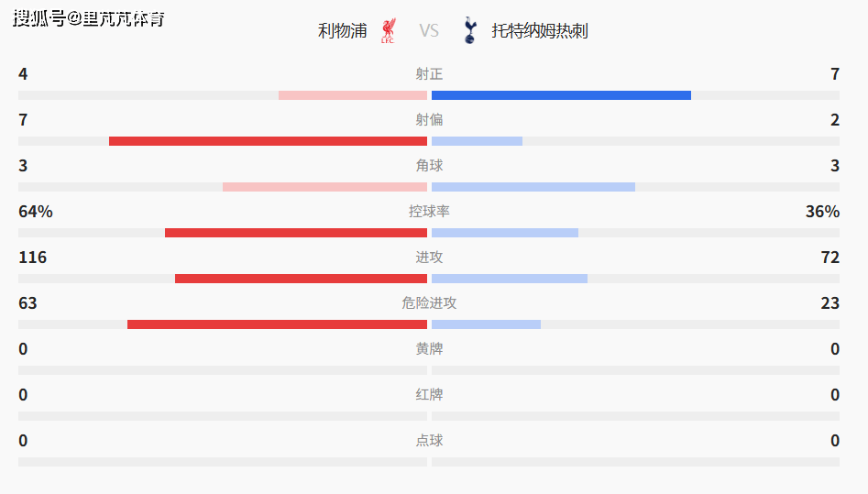Click Tottenham's 36% possession value
Viewport: 868px width, 494px height.
pyautogui.click(x=822, y=212)
